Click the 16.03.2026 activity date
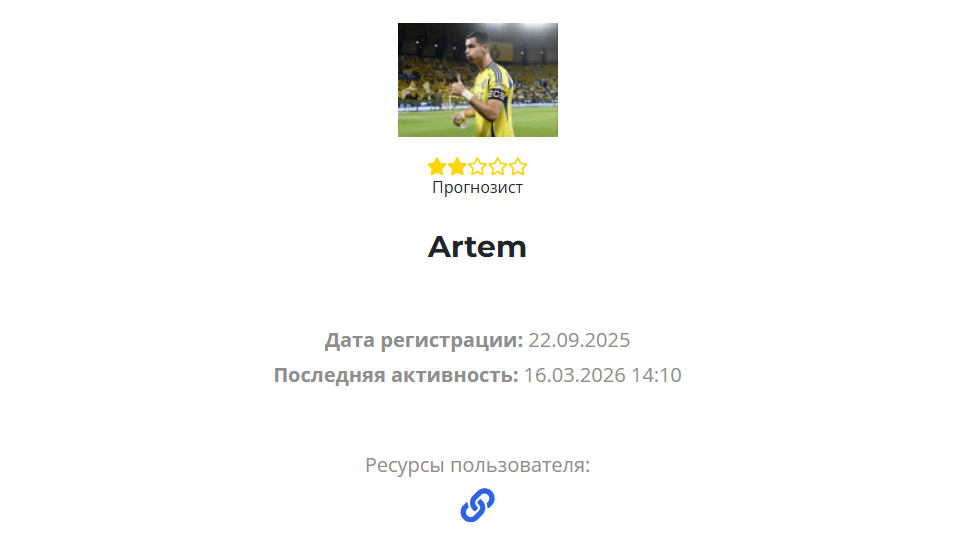Image resolution: width=961 pixels, height=551 pixels. tap(575, 375)
